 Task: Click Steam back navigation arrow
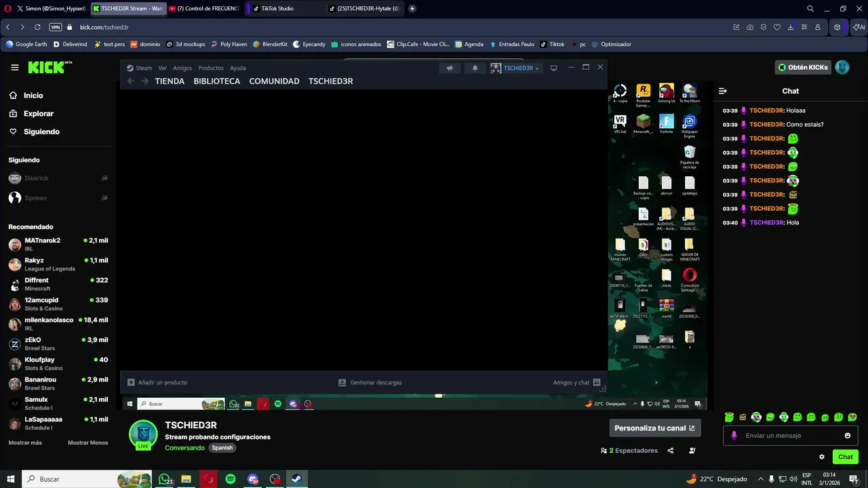click(x=131, y=81)
